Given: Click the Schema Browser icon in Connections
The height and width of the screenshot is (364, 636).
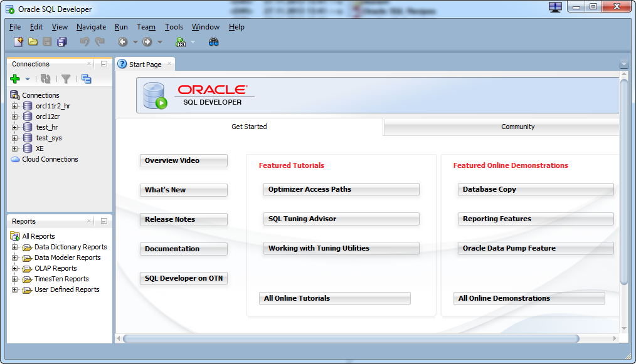Looking at the screenshot, I should (87, 79).
